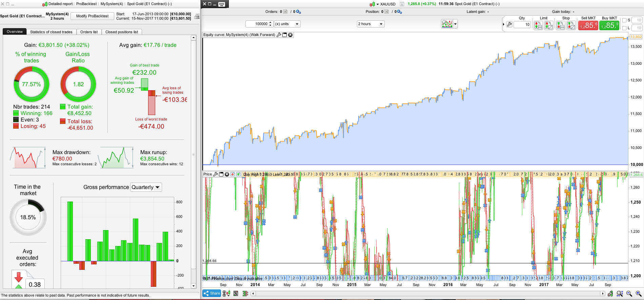
Task: Open the XAUUSD instrument selector dropdown
Action: click(378, 4)
